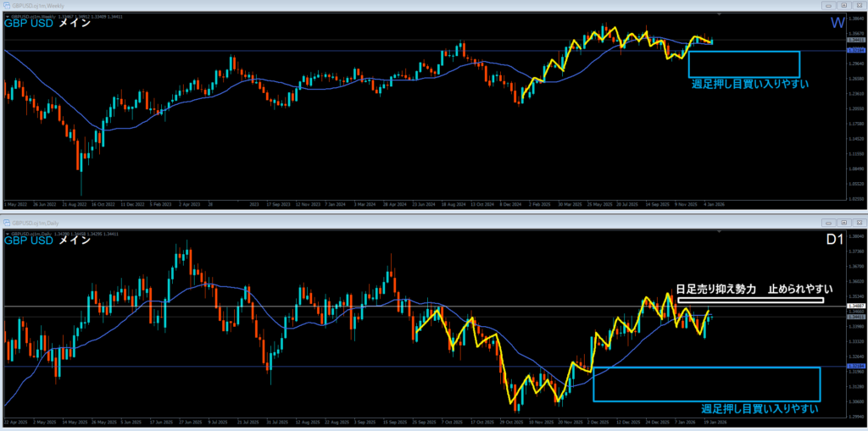Select the D1 timeframe label in Daily chart
This screenshot has height=431, width=868.
click(x=836, y=240)
